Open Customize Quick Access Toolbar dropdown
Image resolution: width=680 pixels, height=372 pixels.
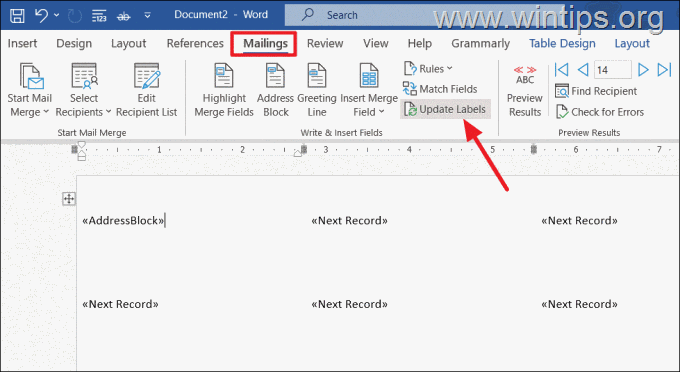click(147, 16)
